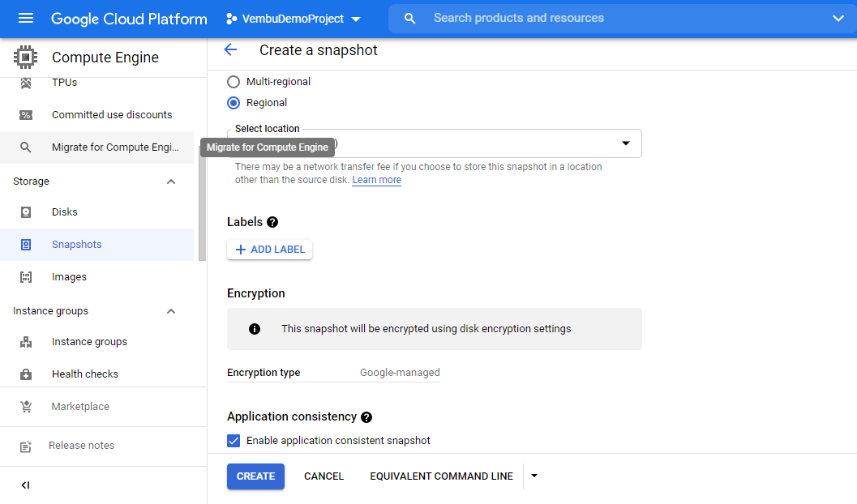Open the Equivalent command line dropdown arrow

[x=534, y=476]
